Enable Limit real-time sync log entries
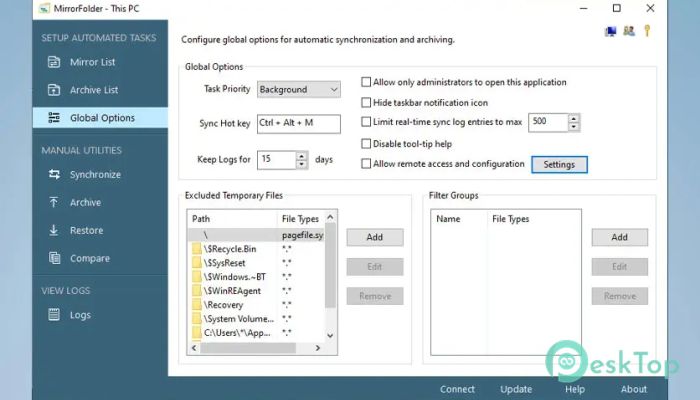This screenshot has height=400, width=700. (366, 122)
